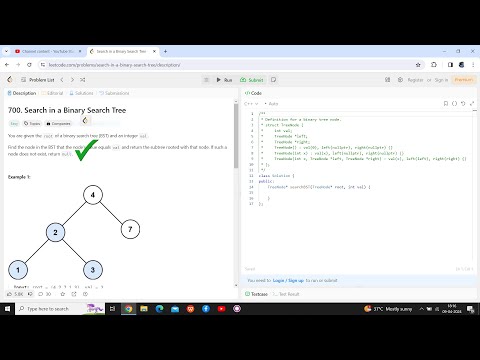Pick a random problem with shuffle icon
The image size is (480, 360).
tap(83, 80)
